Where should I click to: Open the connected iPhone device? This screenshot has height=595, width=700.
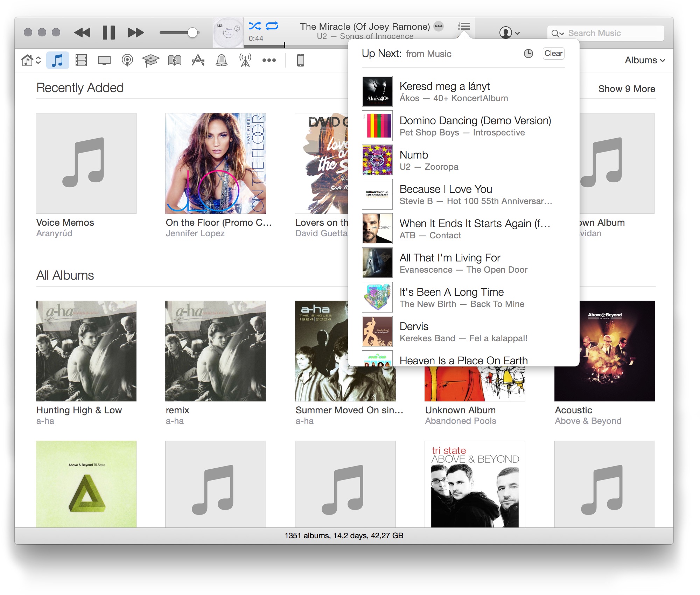coord(301,60)
